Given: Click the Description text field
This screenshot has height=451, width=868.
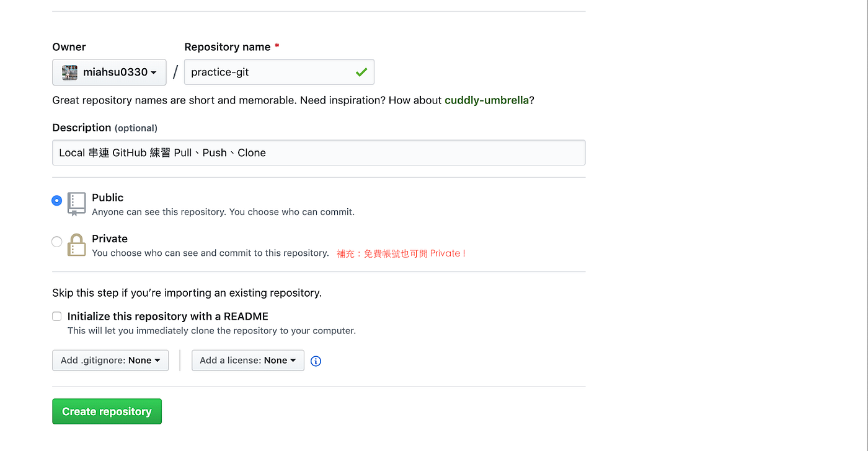Looking at the screenshot, I should click(319, 152).
